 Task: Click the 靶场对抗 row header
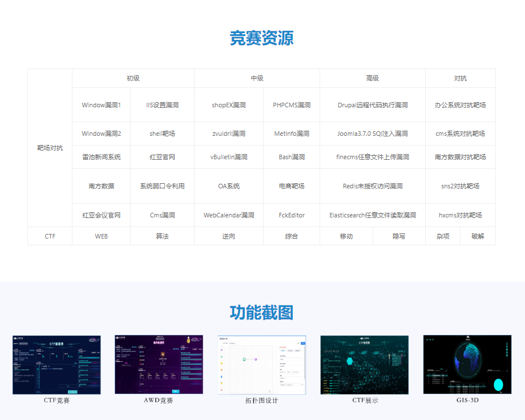coord(50,148)
